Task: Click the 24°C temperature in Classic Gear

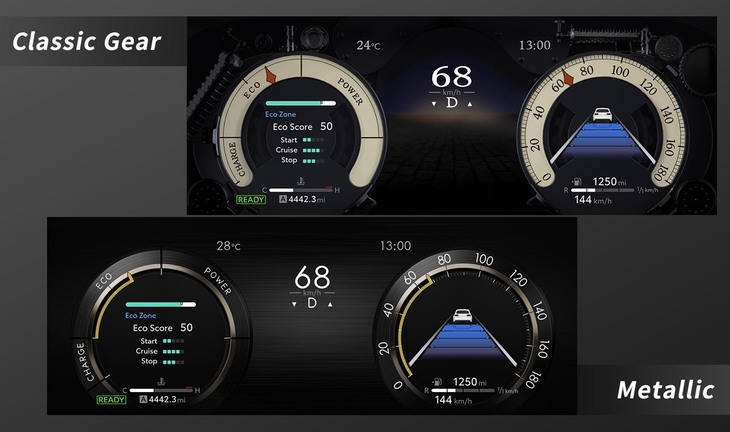Action: coord(368,45)
